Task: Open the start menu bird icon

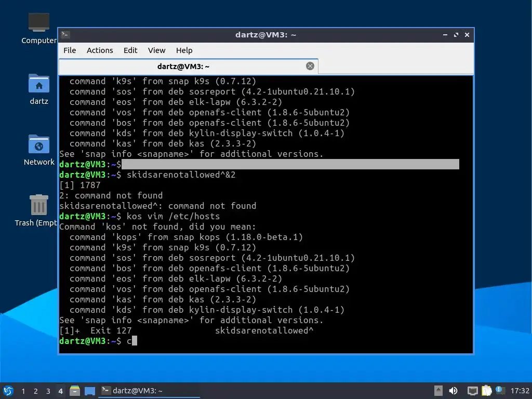Action: [x=8, y=391]
